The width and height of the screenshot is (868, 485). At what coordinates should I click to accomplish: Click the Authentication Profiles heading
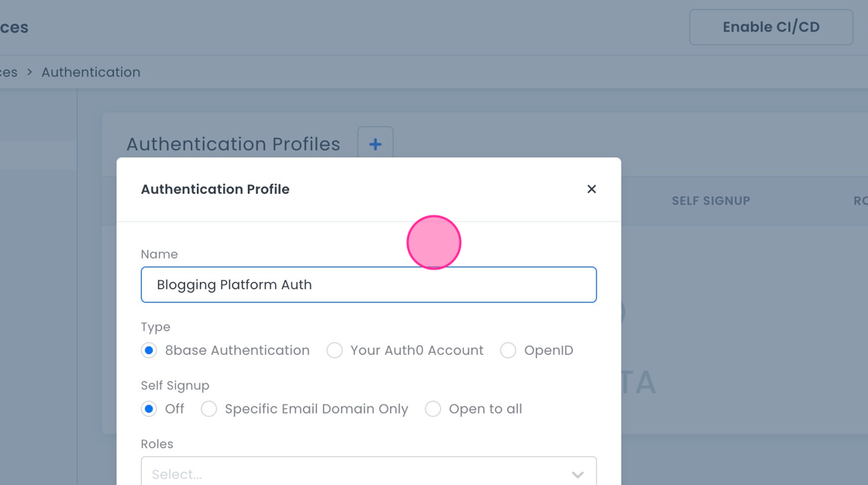point(232,144)
